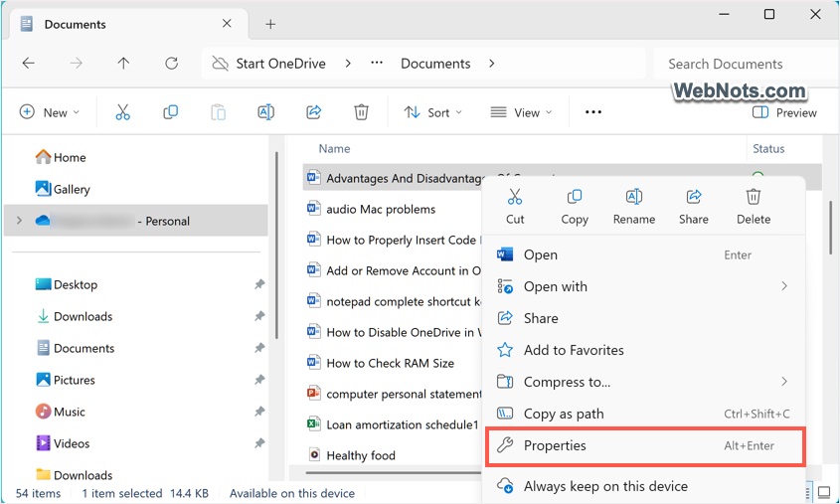Switch to large thumbnails view icon in status bar

click(824, 493)
